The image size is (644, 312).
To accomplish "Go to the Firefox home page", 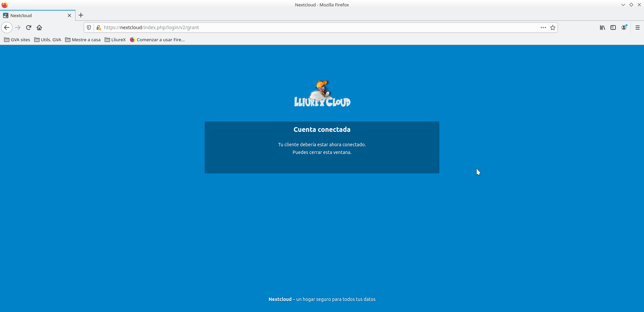I will pyautogui.click(x=39, y=28).
